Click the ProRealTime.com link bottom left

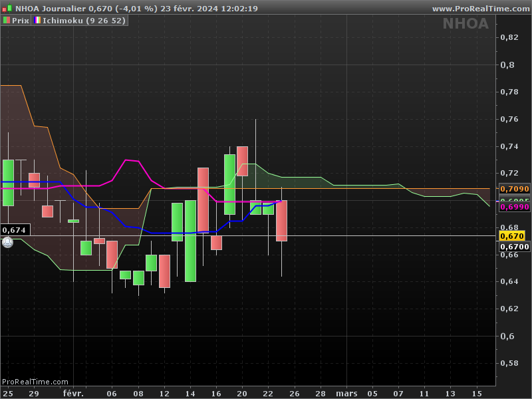coord(35,382)
